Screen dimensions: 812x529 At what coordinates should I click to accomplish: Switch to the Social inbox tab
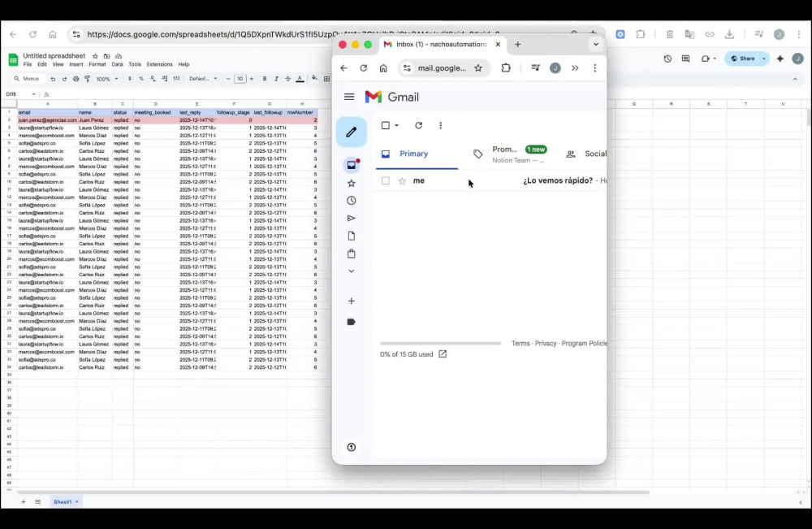tap(586, 154)
